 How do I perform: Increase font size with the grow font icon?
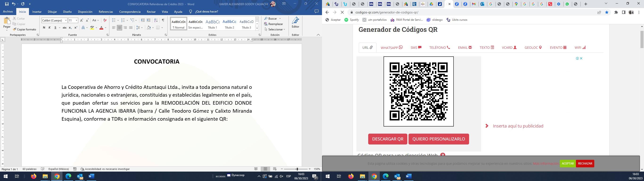82,20
